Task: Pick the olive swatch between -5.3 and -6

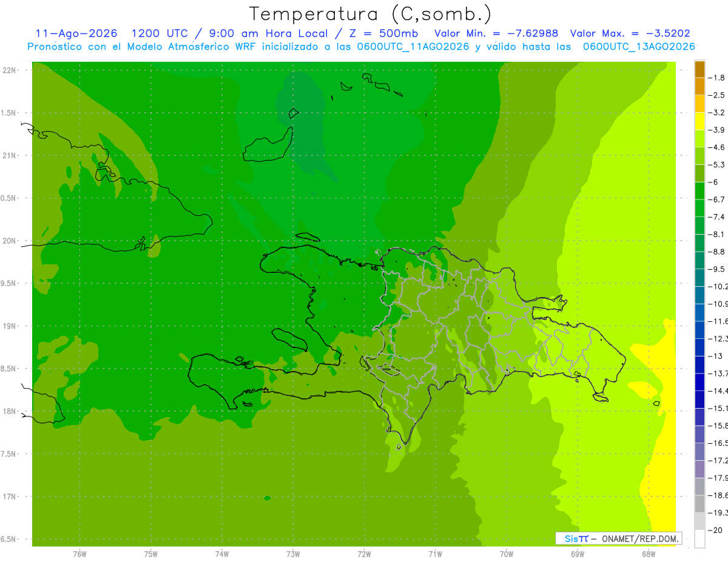Action: [x=699, y=173]
